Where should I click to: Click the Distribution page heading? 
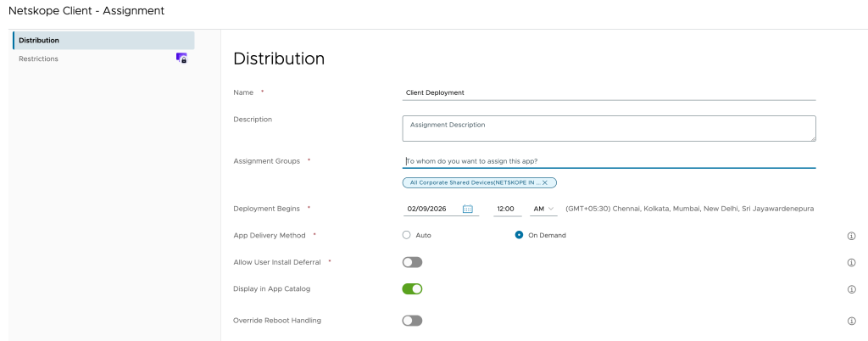[279, 59]
